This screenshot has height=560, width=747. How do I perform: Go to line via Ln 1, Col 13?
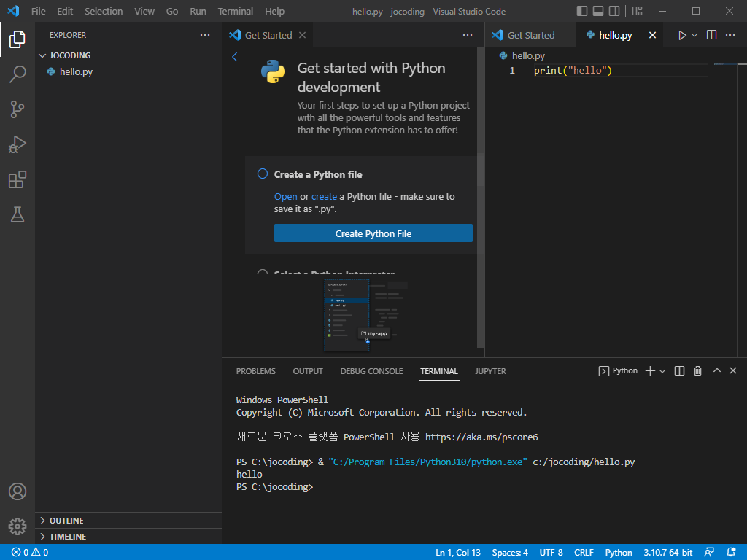[458, 553]
